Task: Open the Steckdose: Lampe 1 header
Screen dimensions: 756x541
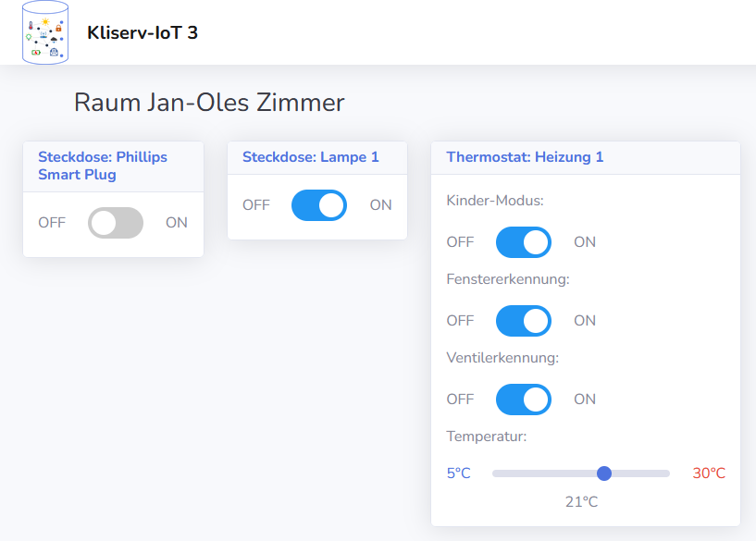Action: [311, 157]
